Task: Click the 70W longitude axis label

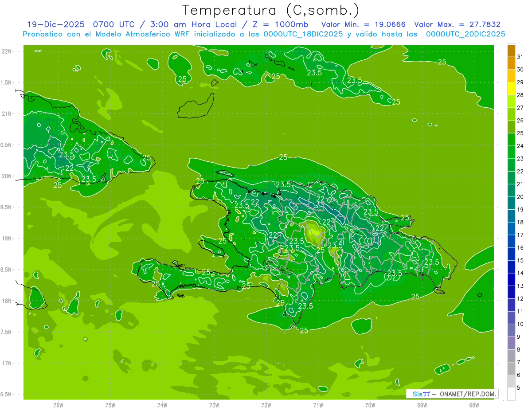Action: 370,404
